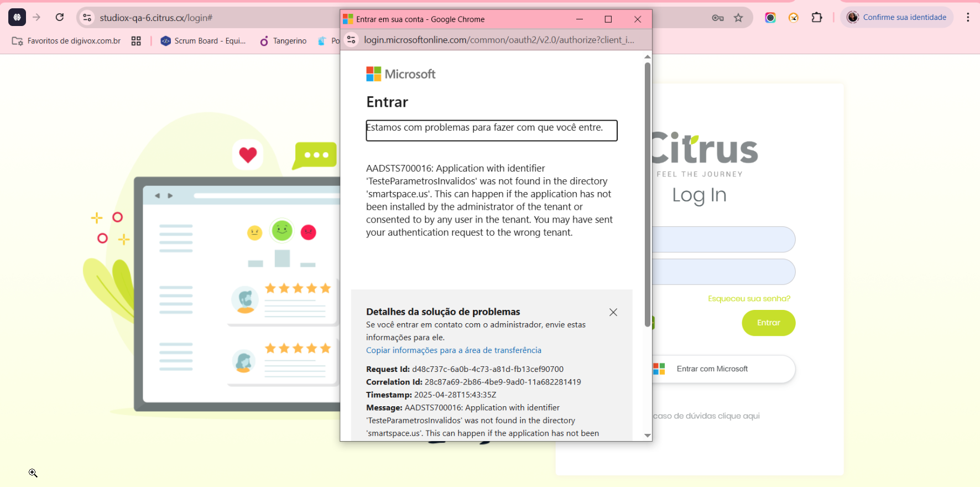Screen dimensions: 980x487
Task: Open Favoritos de digivox.com.br folder
Action: coord(66,41)
